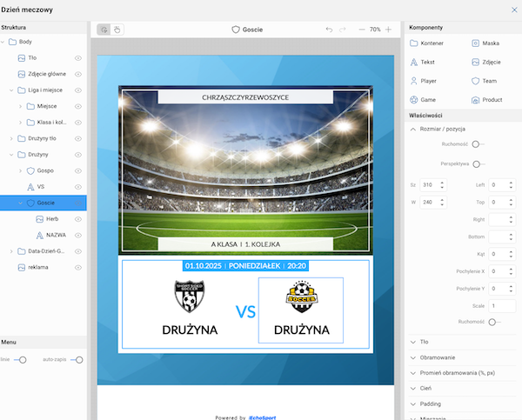
Task: Toggle the Perspektywa switch
Action: point(478,164)
